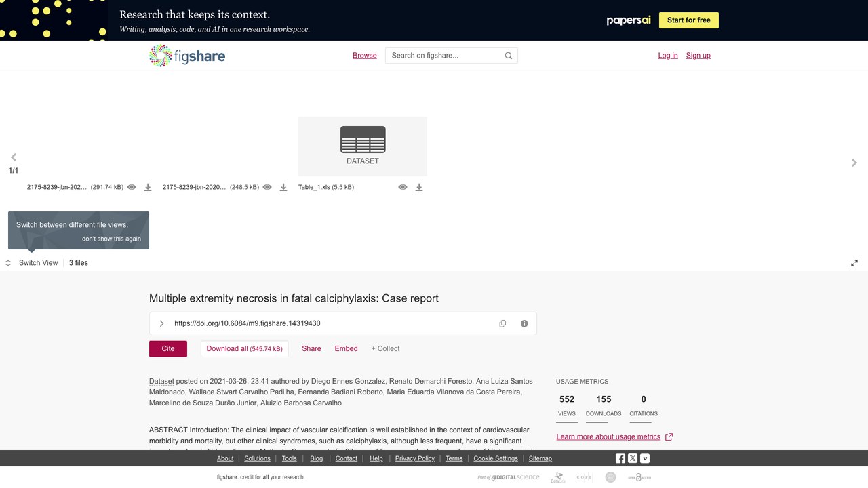The width and height of the screenshot is (868, 488).
Task: Open the Blog footer link
Action: tap(317, 459)
